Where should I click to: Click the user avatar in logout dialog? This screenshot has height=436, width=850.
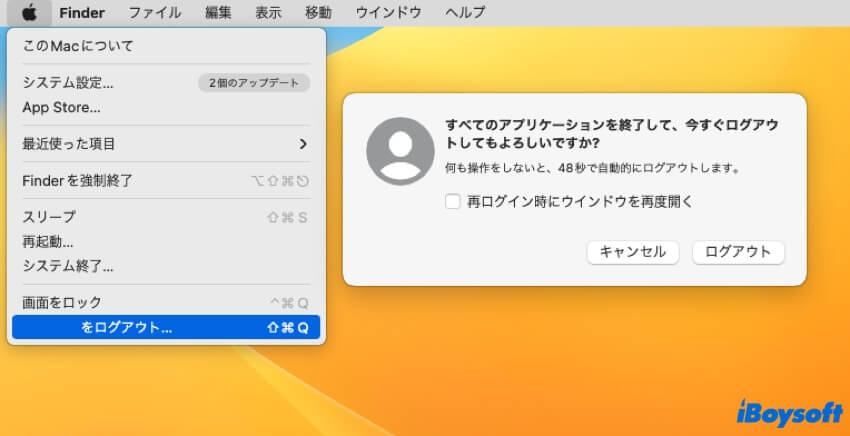(x=400, y=151)
